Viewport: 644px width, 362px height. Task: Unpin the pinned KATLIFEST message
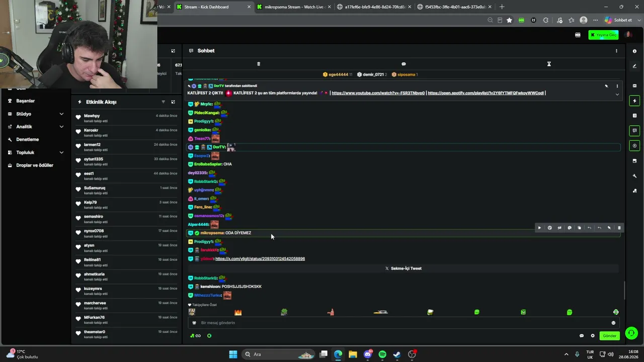click(606, 86)
